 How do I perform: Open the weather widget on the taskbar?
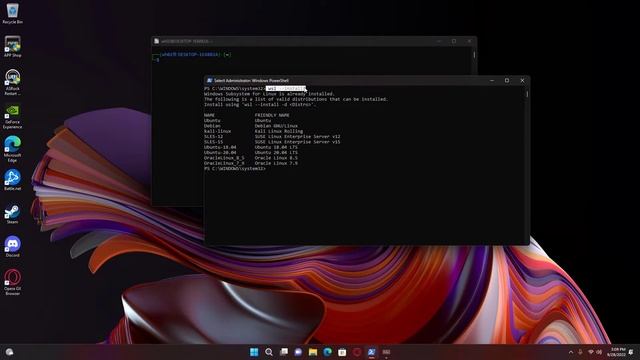click(x=9, y=352)
